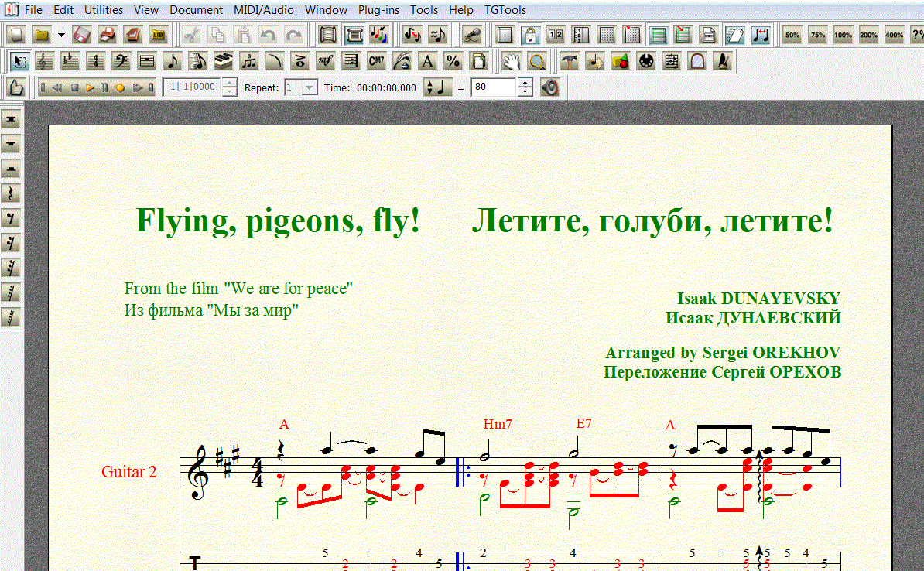Select the Clef bass clef tool
This screenshot has height=571, width=924.
(121, 61)
